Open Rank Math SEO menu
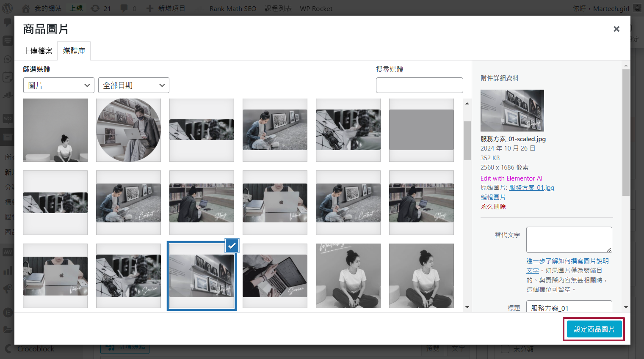644x359 pixels. pos(232,8)
